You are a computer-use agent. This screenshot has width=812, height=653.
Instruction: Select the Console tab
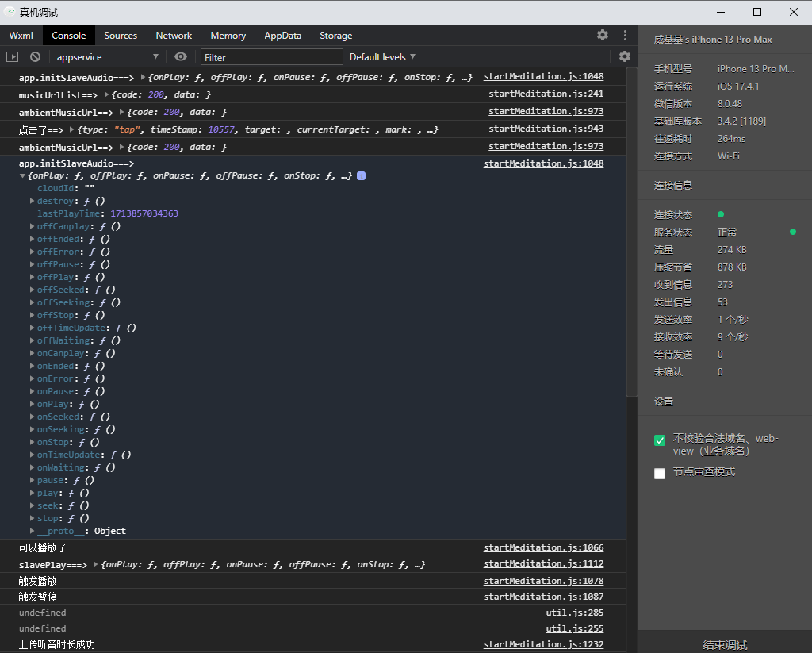point(69,35)
